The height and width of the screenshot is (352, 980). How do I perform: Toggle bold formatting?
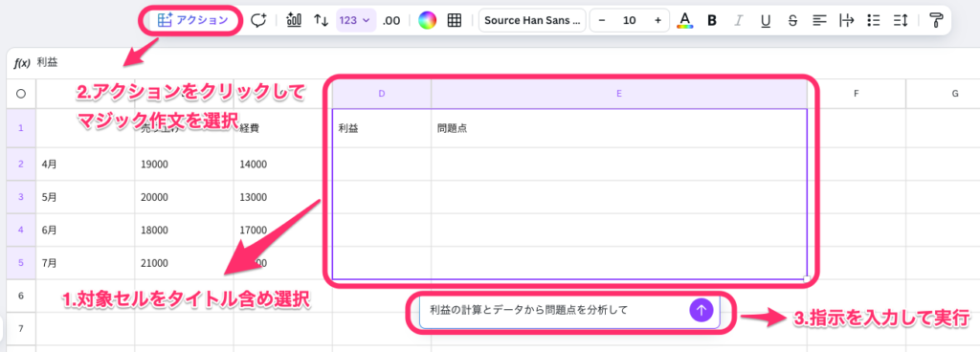[x=712, y=20]
